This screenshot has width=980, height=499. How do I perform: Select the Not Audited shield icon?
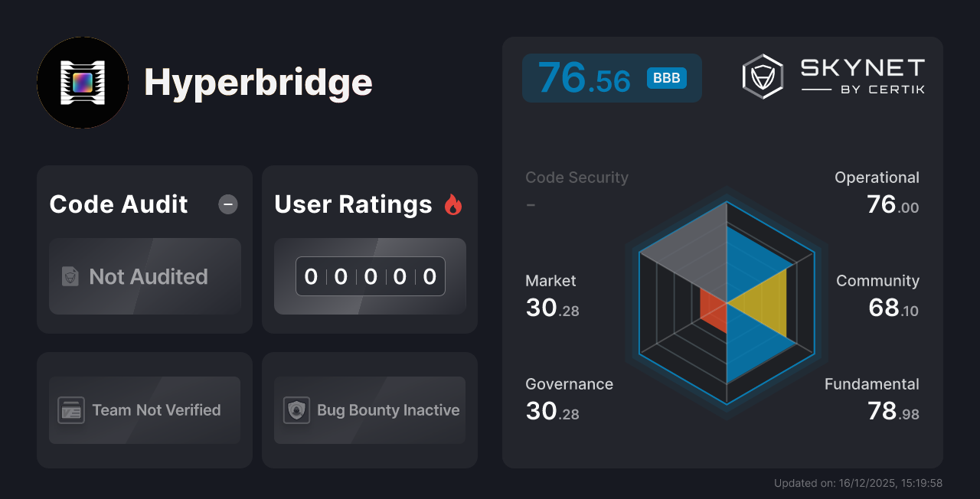coord(69,276)
